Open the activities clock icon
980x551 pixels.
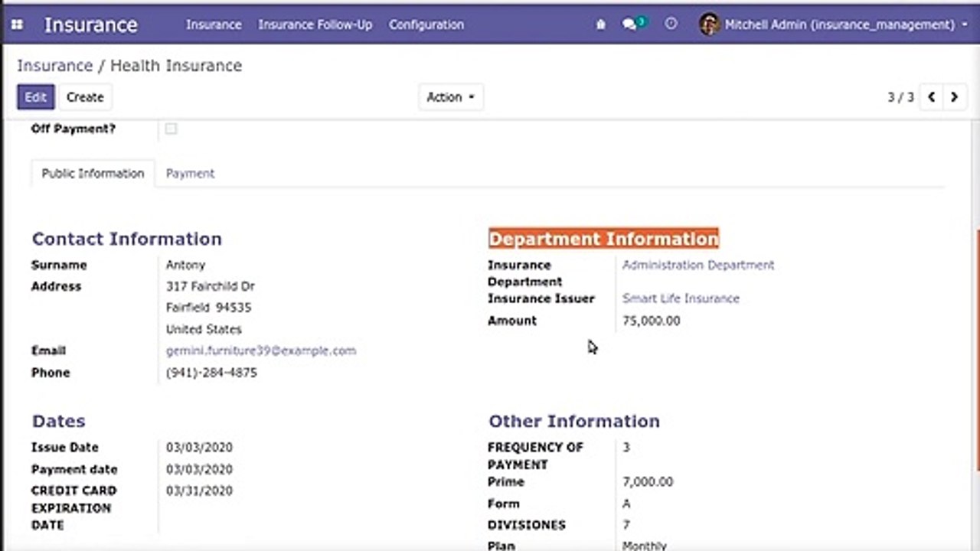pyautogui.click(x=671, y=24)
